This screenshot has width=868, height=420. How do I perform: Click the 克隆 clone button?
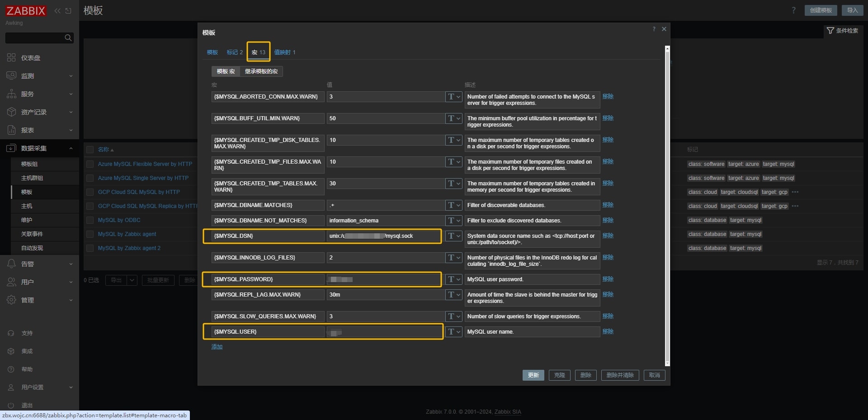tap(560, 375)
